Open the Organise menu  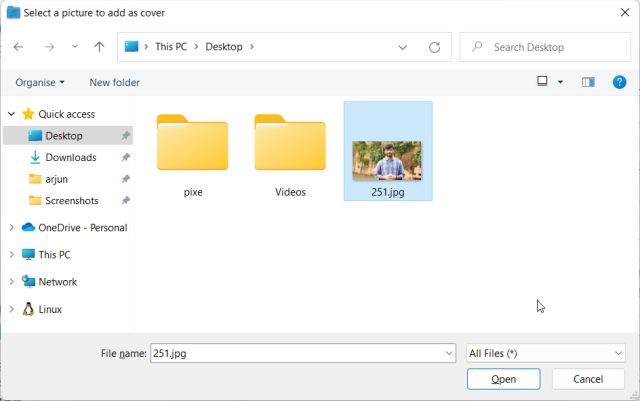tap(40, 82)
